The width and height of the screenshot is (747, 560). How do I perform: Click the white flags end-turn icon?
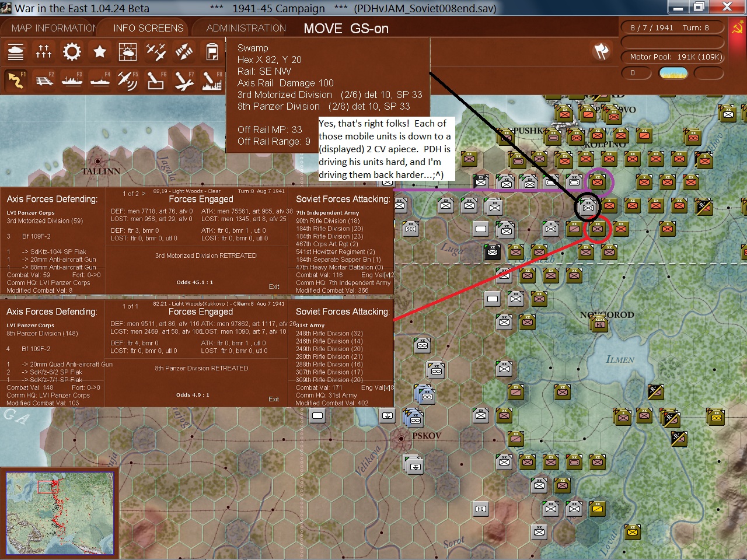[x=601, y=51]
